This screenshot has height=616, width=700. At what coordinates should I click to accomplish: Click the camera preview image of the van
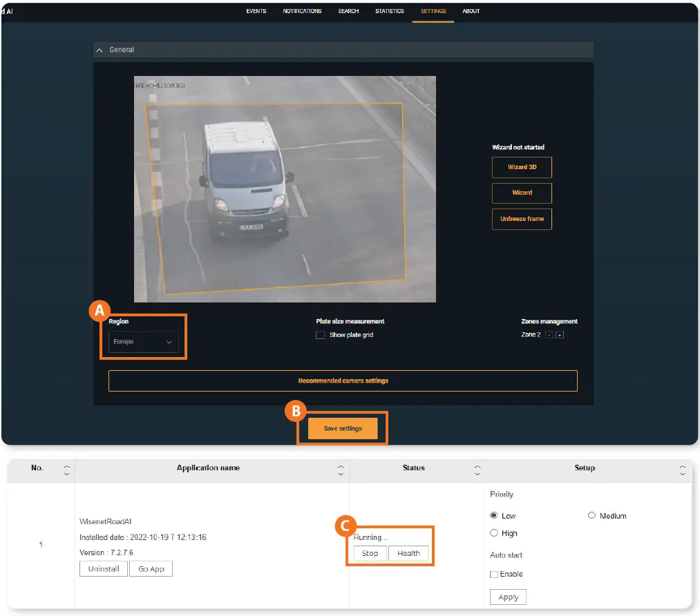pos(285,189)
